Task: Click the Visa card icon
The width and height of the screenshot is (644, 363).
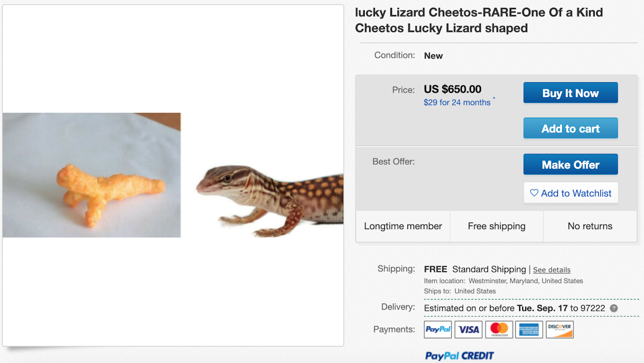Action: pos(468,329)
